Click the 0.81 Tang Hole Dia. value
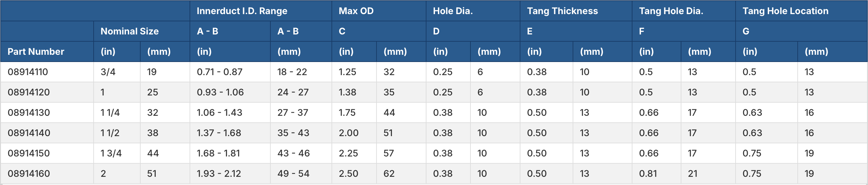 coord(648,174)
